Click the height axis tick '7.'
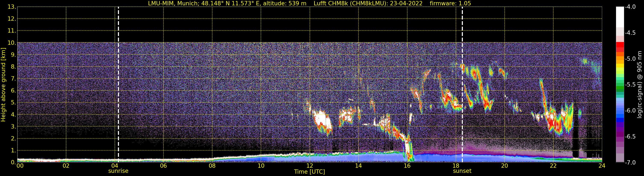Image resolution: width=644 pixels, height=176 pixels. [x=13, y=79]
